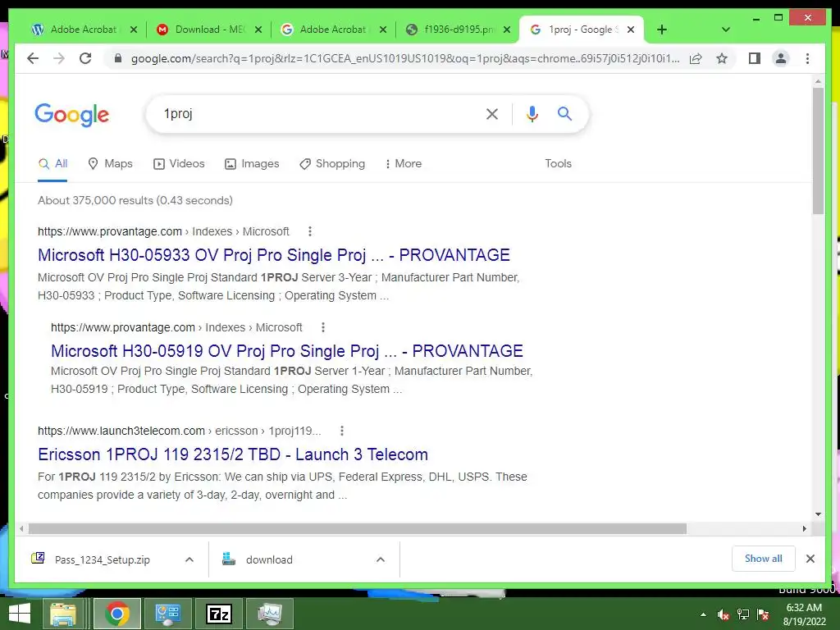Screen dimensions: 840x630
Task: Open options for H30-05919 result
Action: click(x=322, y=327)
